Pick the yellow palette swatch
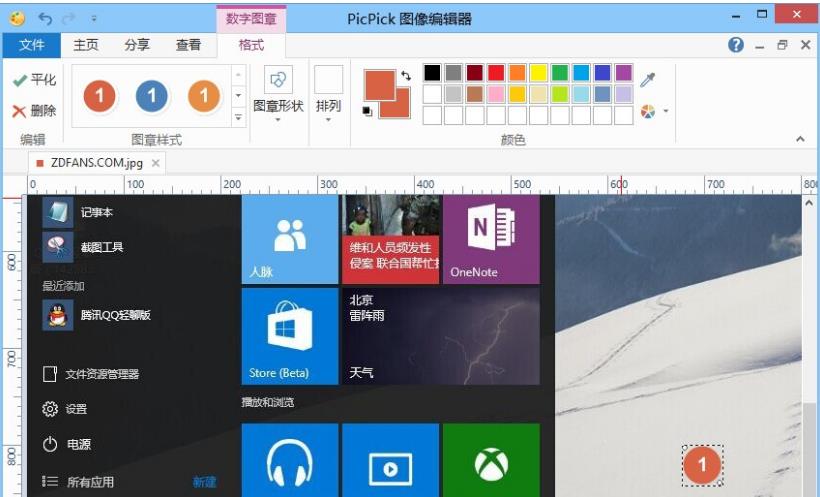820x497 pixels. [539, 73]
